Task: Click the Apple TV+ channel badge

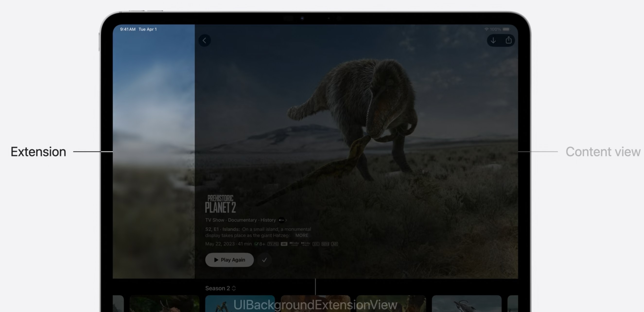Action: pos(282,220)
